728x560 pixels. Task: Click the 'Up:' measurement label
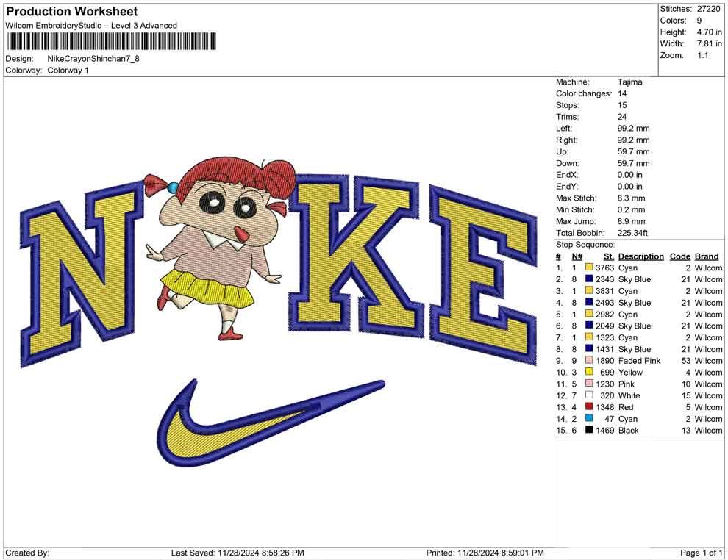click(x=562, y=151)
